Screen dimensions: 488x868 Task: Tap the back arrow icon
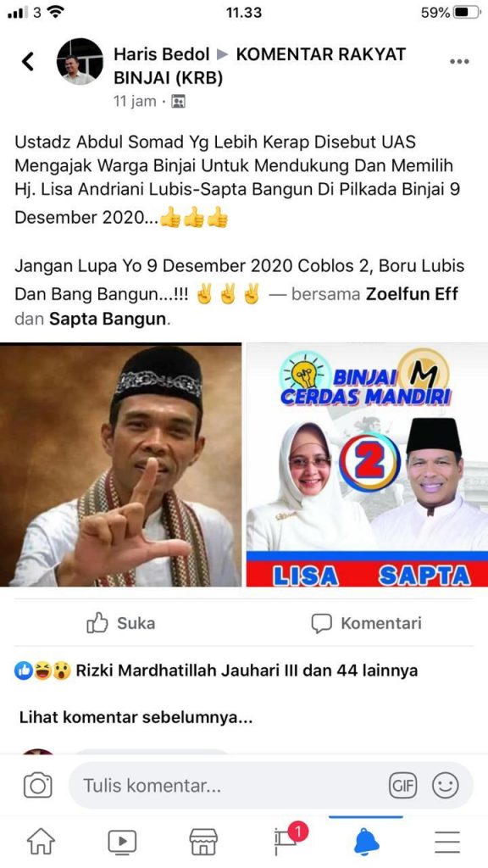[28, 61]
